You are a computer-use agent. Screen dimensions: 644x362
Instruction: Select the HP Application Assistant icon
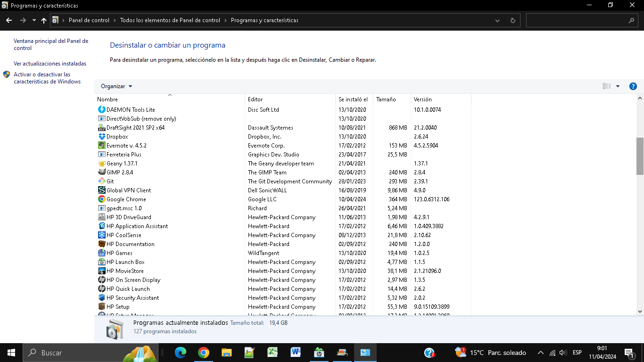tap(101, 226)
